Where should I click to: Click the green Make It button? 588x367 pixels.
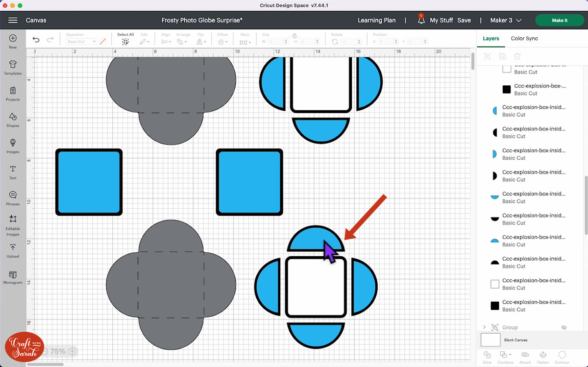pyautogui.click(x=560, y=20)
